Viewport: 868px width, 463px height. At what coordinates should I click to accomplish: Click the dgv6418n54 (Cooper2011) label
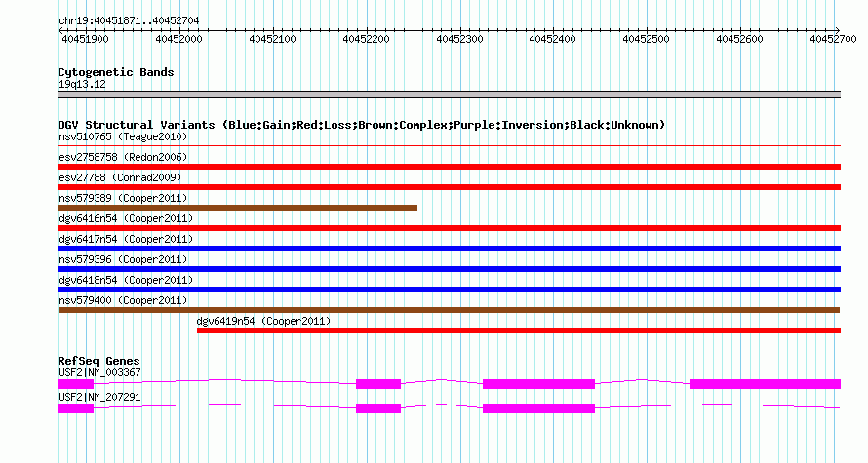click(x=126, y=280)
